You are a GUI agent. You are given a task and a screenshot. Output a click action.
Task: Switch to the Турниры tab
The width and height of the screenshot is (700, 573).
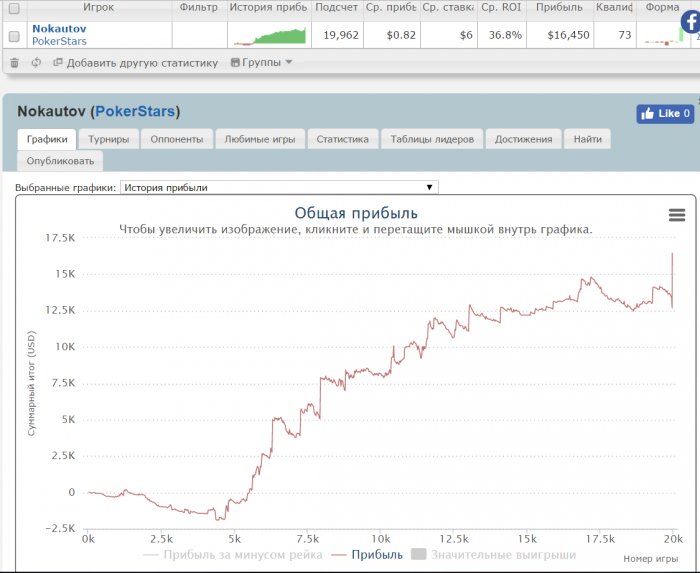click(x=108, y=139)
